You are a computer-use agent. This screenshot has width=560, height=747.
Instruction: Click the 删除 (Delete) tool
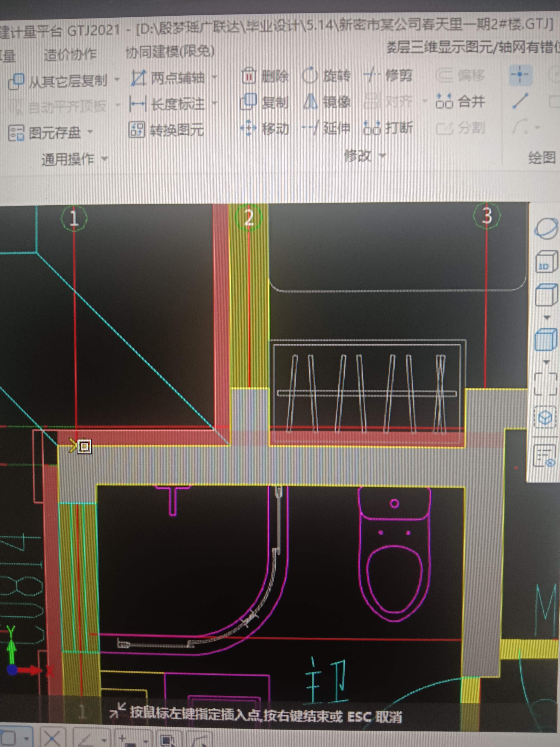[x=265, y=76]
